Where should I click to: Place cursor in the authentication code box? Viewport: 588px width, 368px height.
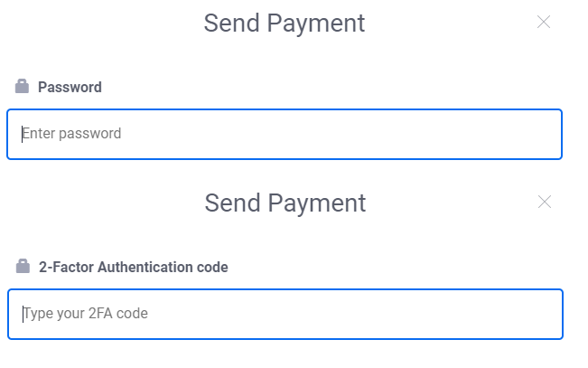tap(285, 314)
